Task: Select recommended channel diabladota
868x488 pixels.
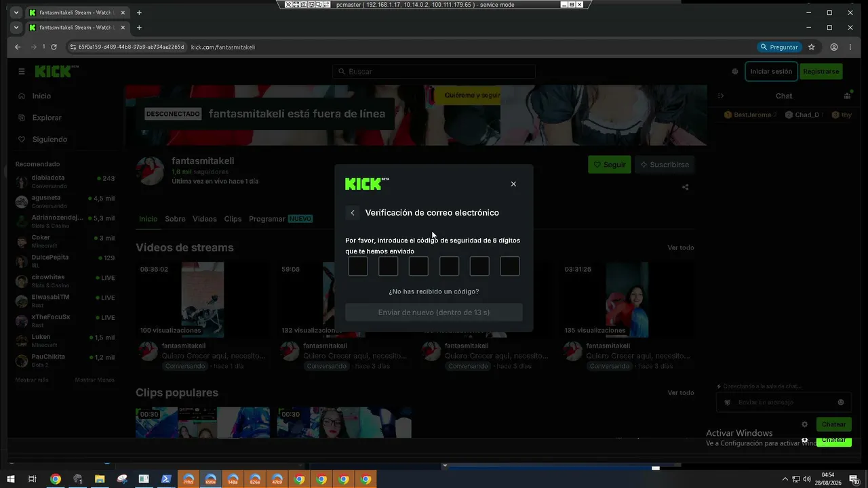Action: click(x=66, y=182)
